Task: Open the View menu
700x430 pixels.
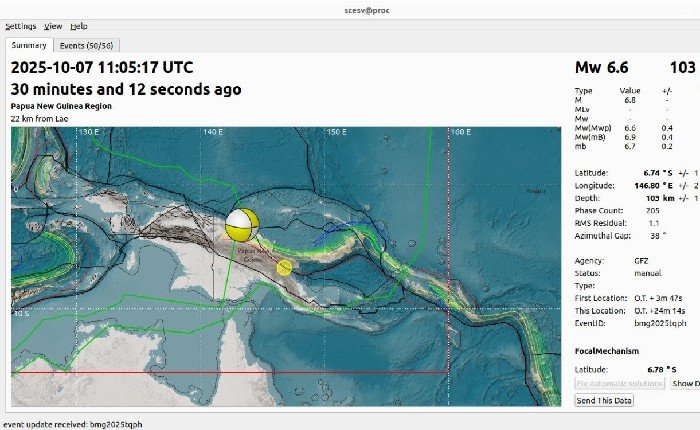Action: [53, 25]
